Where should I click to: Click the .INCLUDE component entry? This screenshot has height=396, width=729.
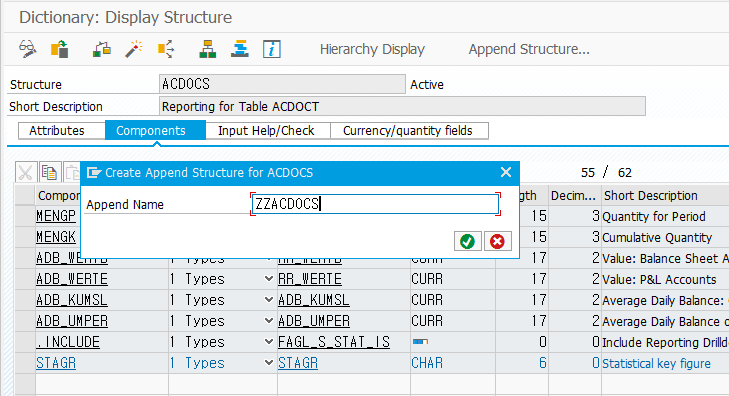[68, 342]
